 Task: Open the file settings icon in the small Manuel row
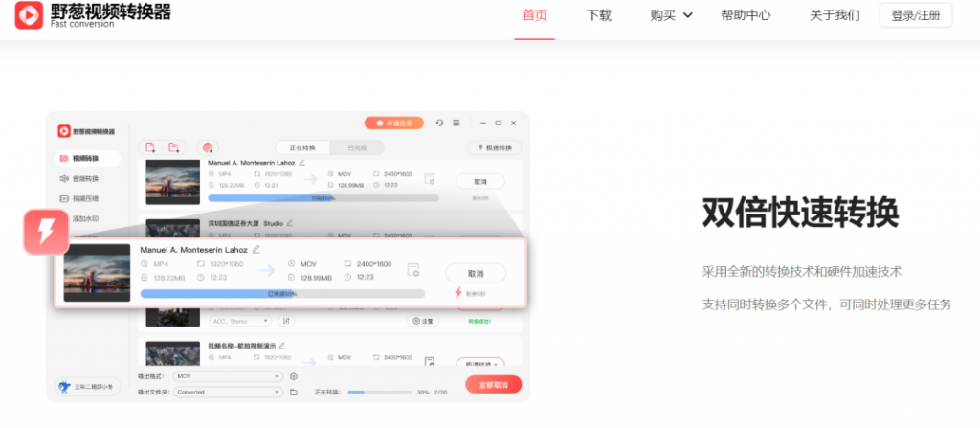click(x=430, y=179)
